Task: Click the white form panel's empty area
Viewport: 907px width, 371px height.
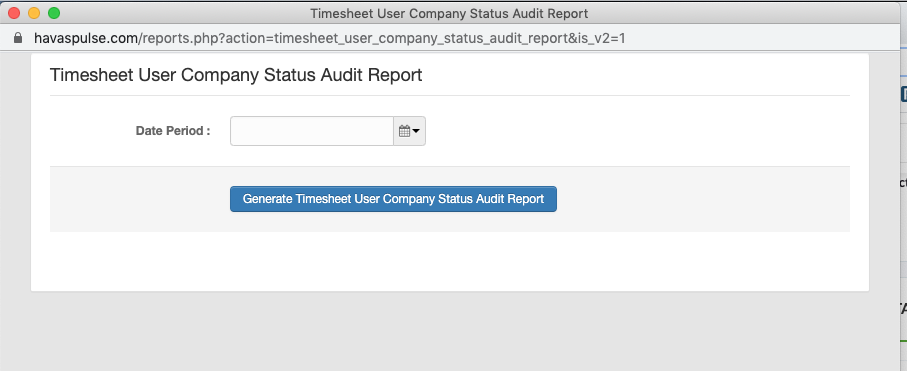Action: coord(449,261)
